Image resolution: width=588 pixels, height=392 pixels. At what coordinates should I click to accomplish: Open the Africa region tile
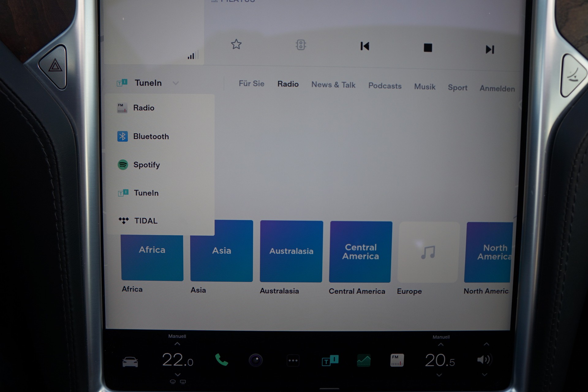click(152, 258)
